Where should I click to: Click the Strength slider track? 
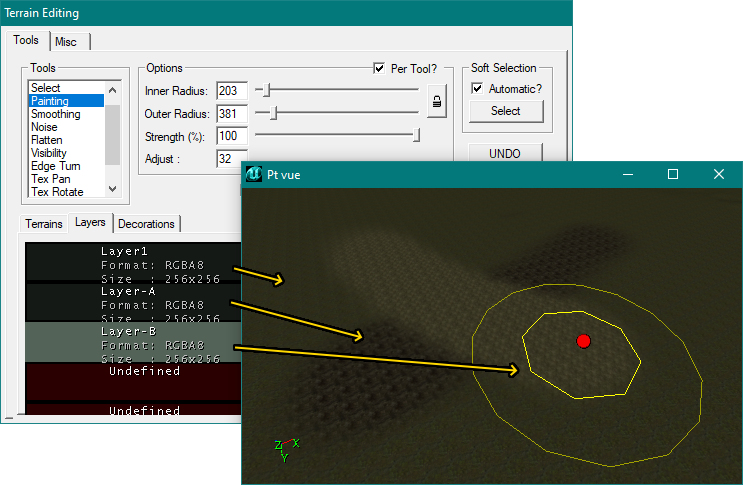click(335, 134)
